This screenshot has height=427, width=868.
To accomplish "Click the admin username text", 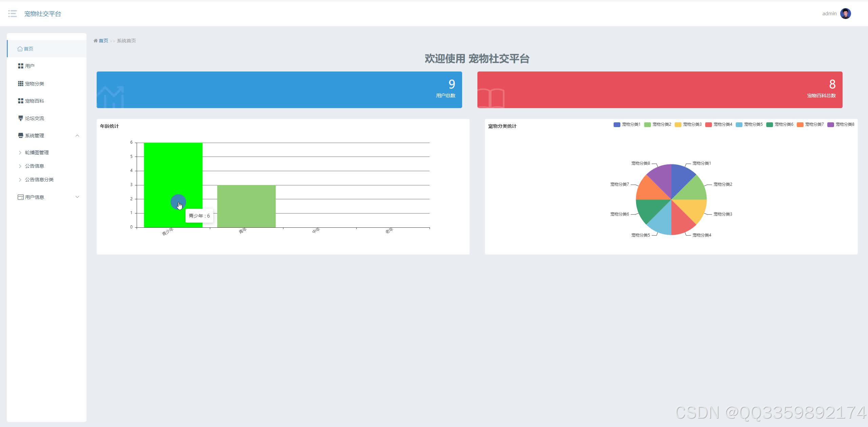I will pyautogui.click(x=829, y=14).
